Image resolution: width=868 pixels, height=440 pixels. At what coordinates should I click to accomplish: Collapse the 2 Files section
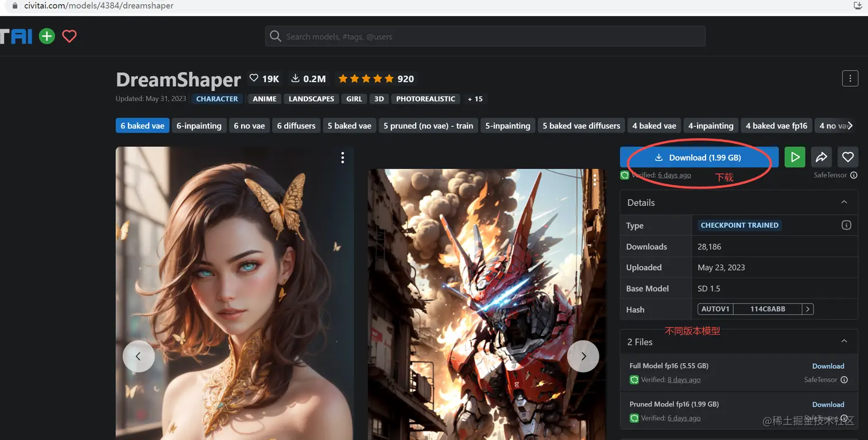[844, 342]
